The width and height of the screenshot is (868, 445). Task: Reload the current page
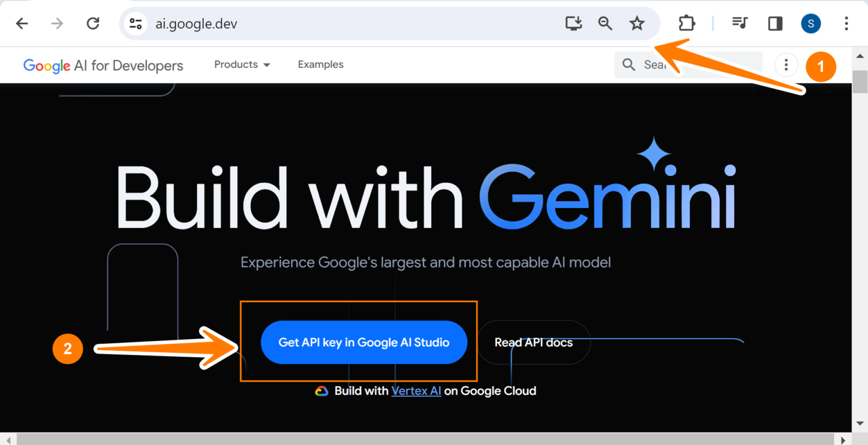point(93,24)
